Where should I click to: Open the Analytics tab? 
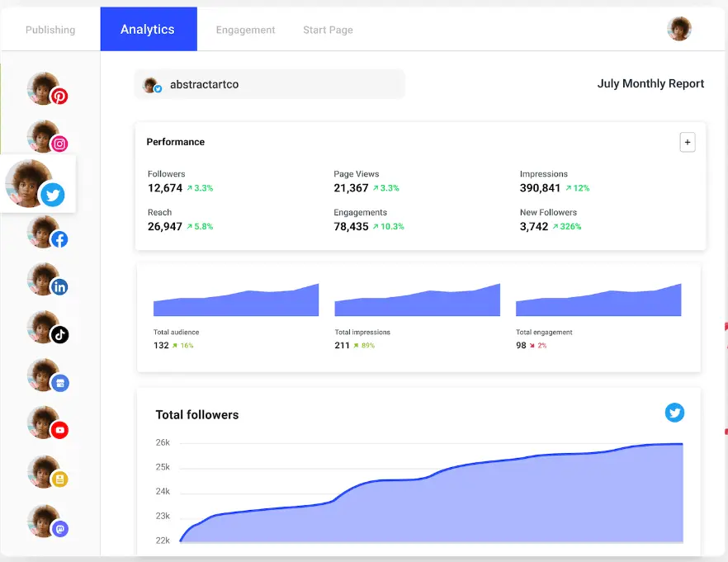pyautogui.click(x=148, y=30)
